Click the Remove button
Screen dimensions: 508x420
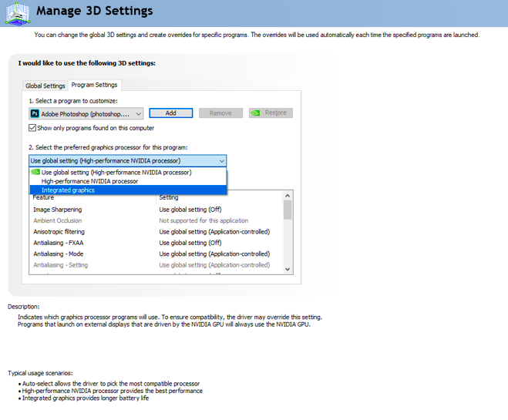(220, 113)
